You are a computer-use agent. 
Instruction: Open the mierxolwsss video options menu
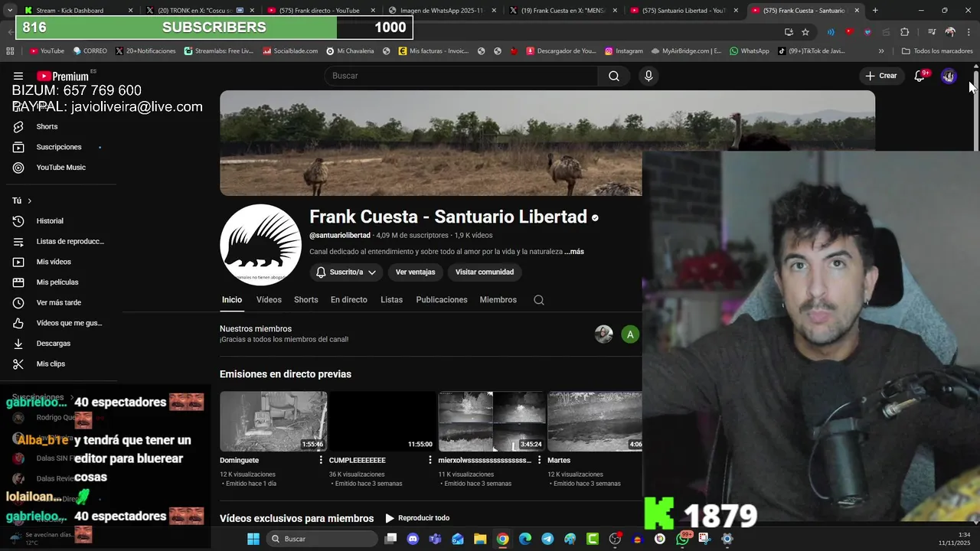[540, 461]
